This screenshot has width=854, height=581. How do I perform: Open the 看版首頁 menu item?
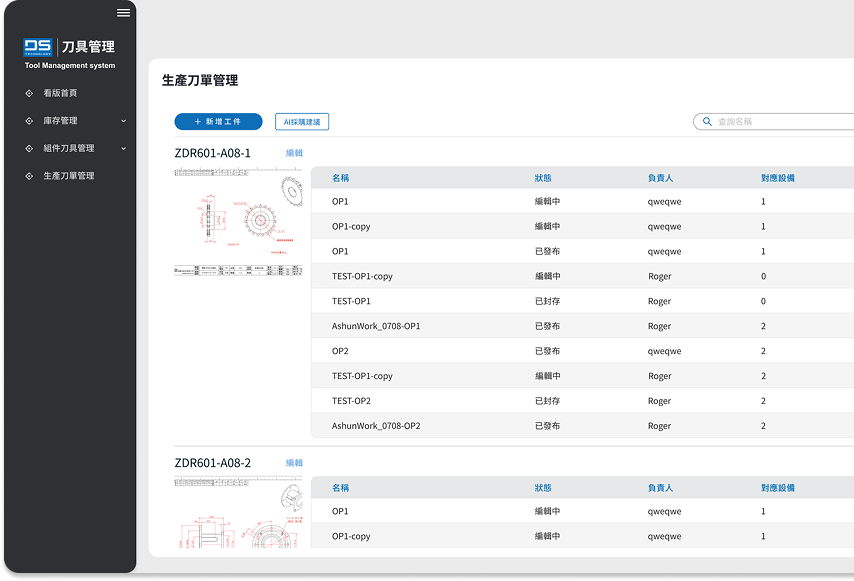click(60, 93)
